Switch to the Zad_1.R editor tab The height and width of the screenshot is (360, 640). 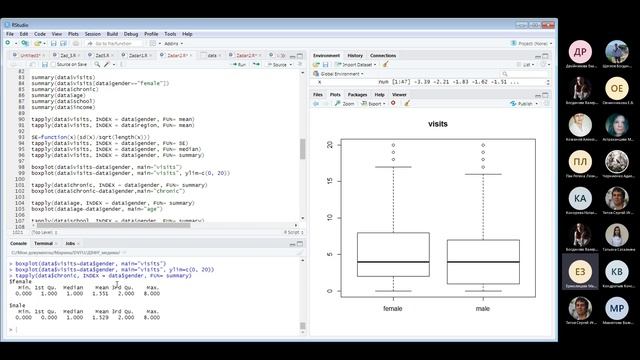click(x=68, y=56)
